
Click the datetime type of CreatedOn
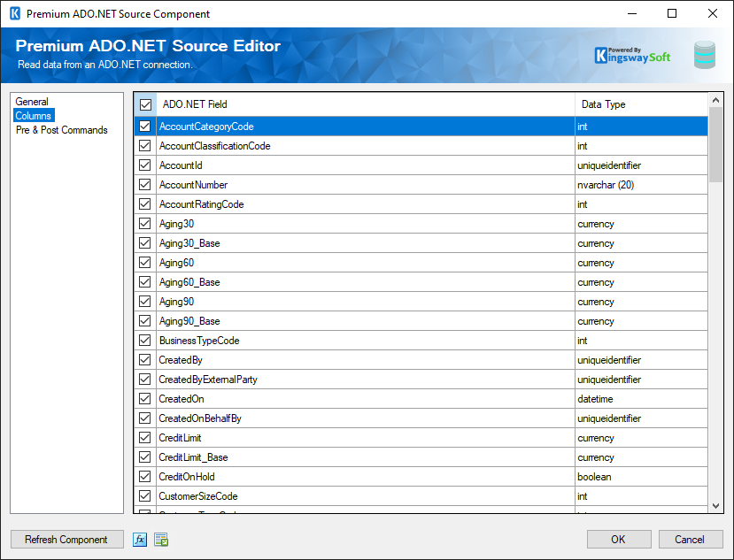click(x=595, y=399)
